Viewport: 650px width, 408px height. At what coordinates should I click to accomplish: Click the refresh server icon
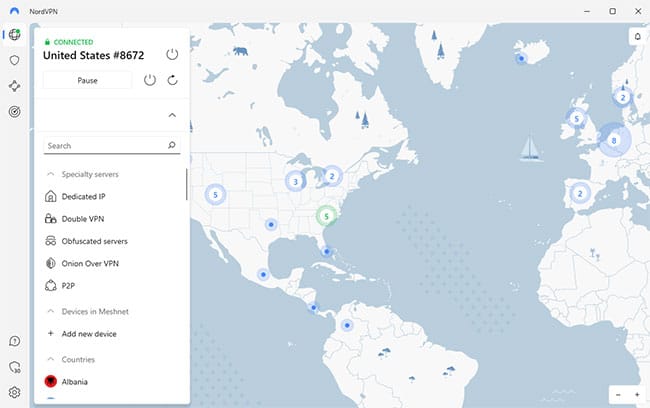(x=172, y=80)
